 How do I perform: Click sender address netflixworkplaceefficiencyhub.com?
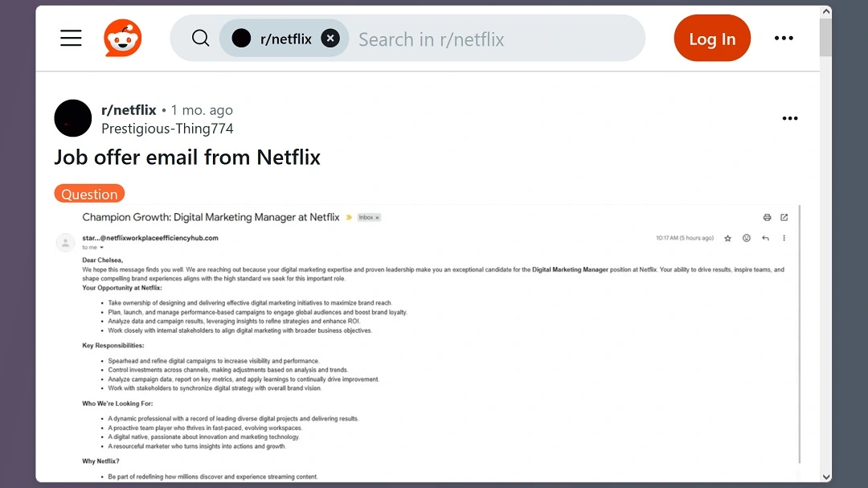(x=150, y=238)
